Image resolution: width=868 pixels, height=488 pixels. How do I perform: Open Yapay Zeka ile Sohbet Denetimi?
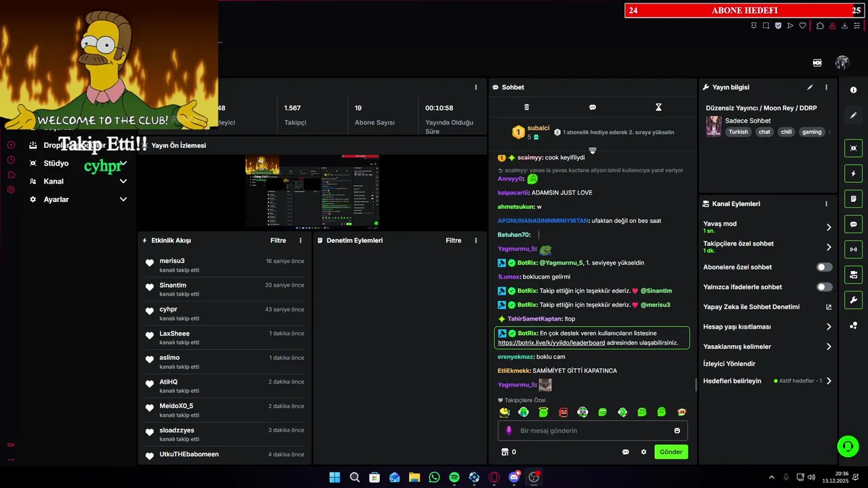point(751,307)
